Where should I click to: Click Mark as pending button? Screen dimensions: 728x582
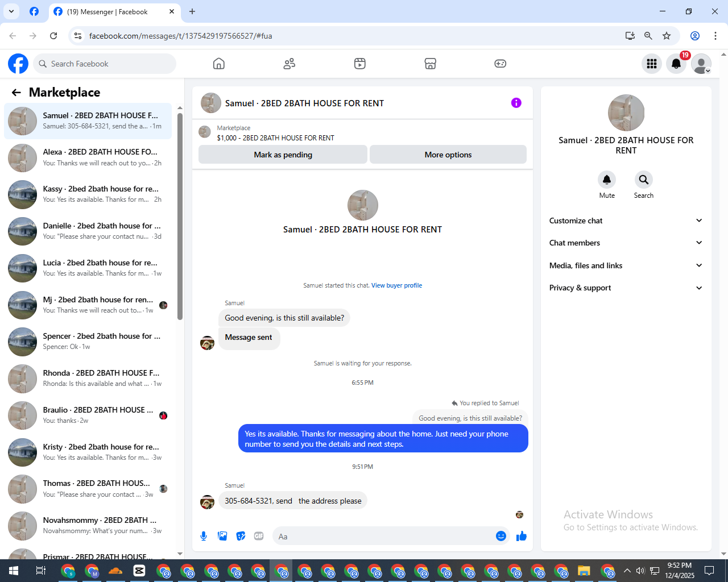[283, 155]
